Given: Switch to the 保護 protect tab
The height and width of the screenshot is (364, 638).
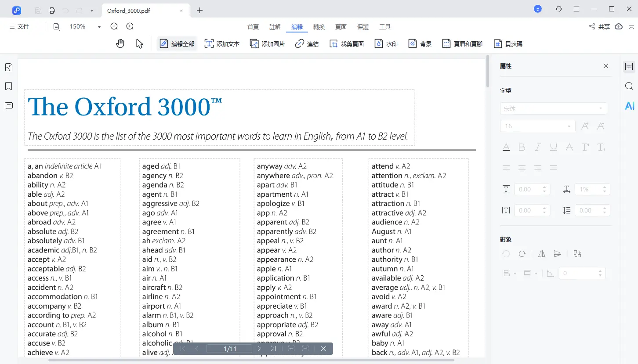Looking at the screenshot, I should [x=363, y=27].
